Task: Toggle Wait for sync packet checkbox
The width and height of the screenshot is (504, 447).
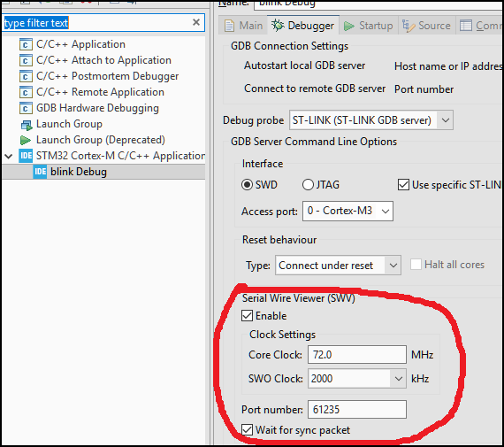Action: coord(247,429)
